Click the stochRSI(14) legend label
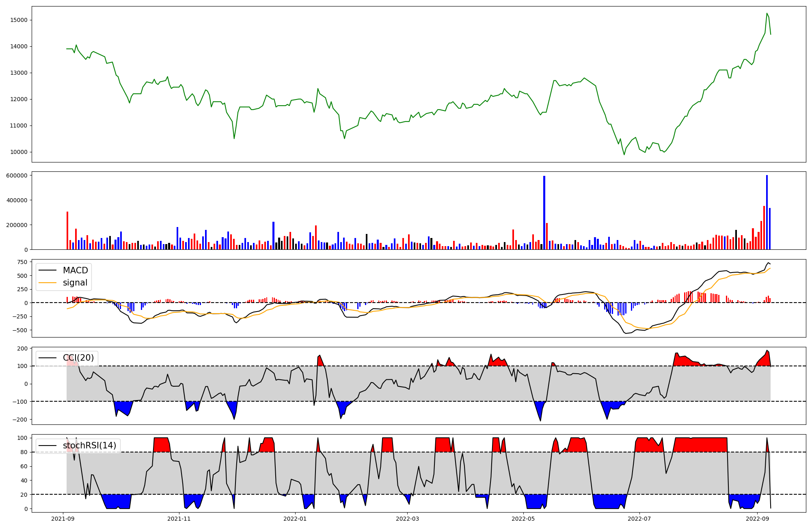Viewport: 812px width, 528px height. 89,446
